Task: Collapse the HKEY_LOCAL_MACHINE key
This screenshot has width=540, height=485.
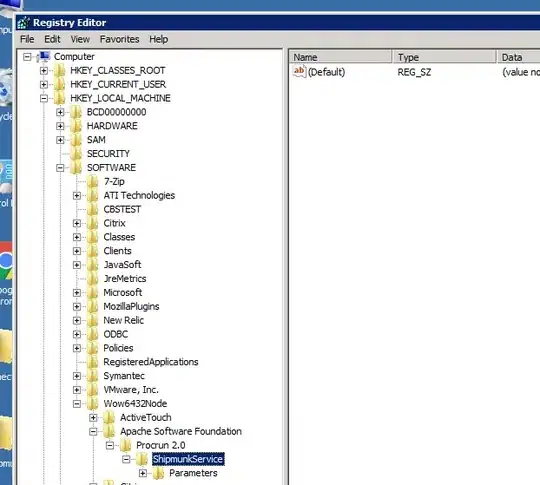Action: pyautogui.click(x=44, y=98)
